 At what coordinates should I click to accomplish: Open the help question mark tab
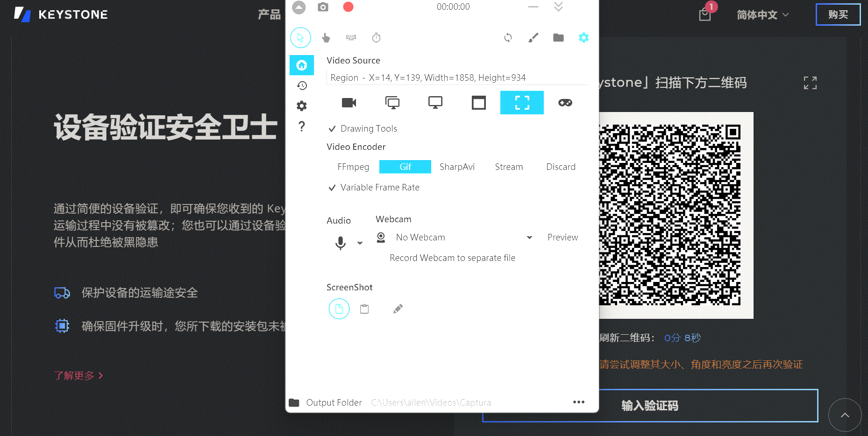click(302, 127)
